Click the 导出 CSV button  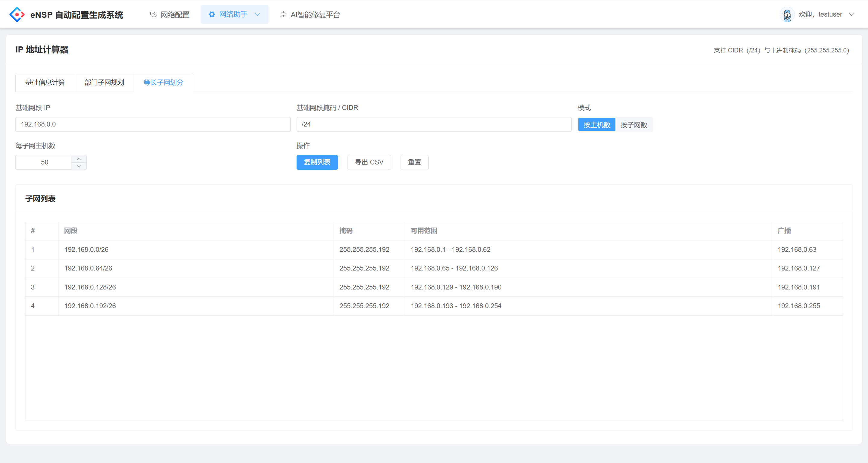[369, 162]
